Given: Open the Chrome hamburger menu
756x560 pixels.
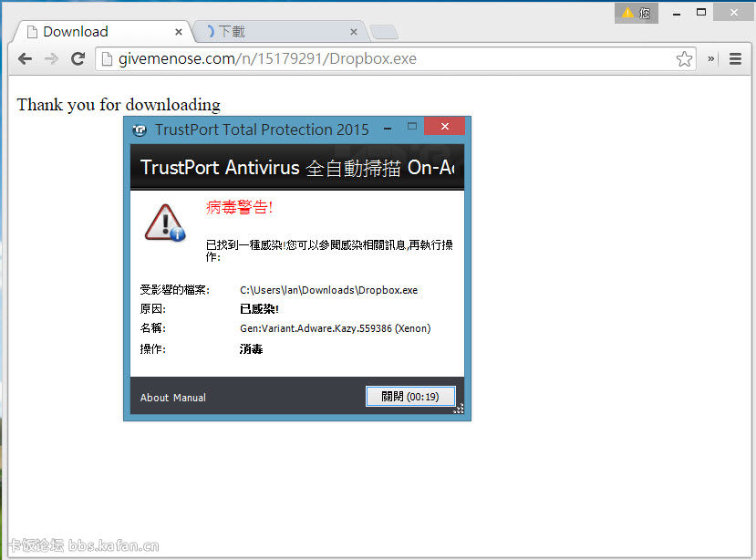Looking at the screenshot, I should pyautogui.click(x=735, y=59).
